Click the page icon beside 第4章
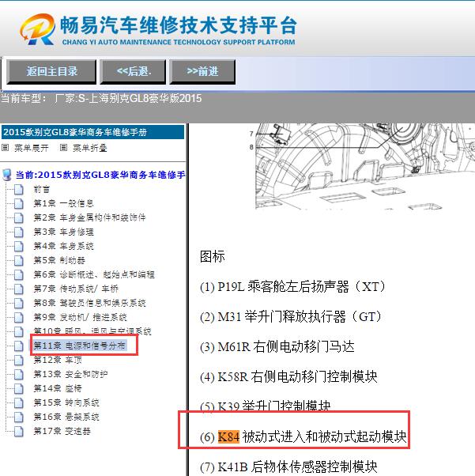This screenshot has width=475, height=476. [x=19, y=246]
